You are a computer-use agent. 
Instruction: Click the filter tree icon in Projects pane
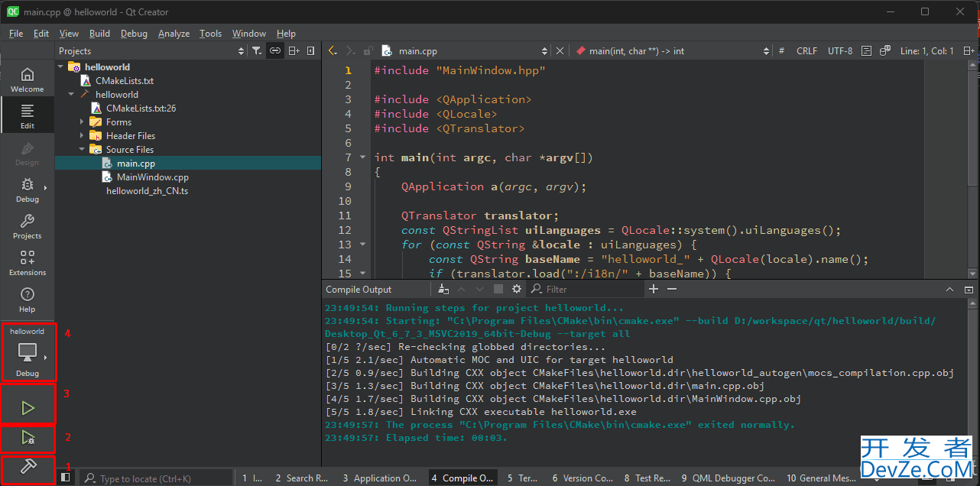pos(257,51)
